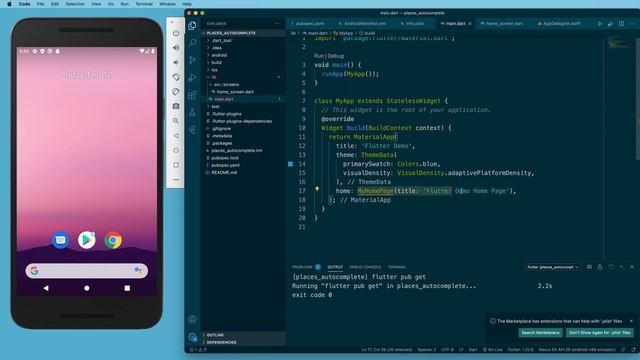Click emulator toolbar back triangle button
Screen dimensions: 640x360
pyautogui.click(x=176, y=136)
